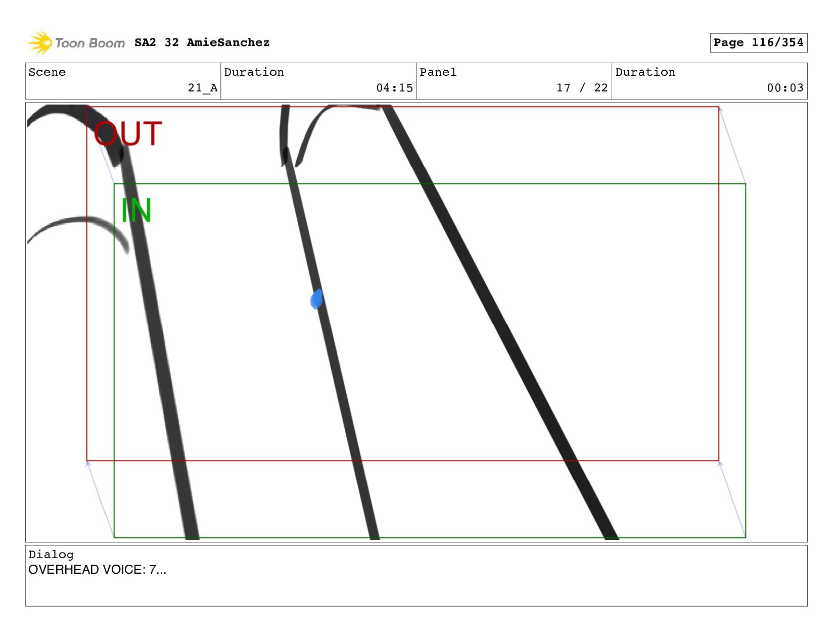Image resolution: width=834 pixels, height=644 pixels.
Task: Click the blue mark on the middle line
Action: coord(316,299)
